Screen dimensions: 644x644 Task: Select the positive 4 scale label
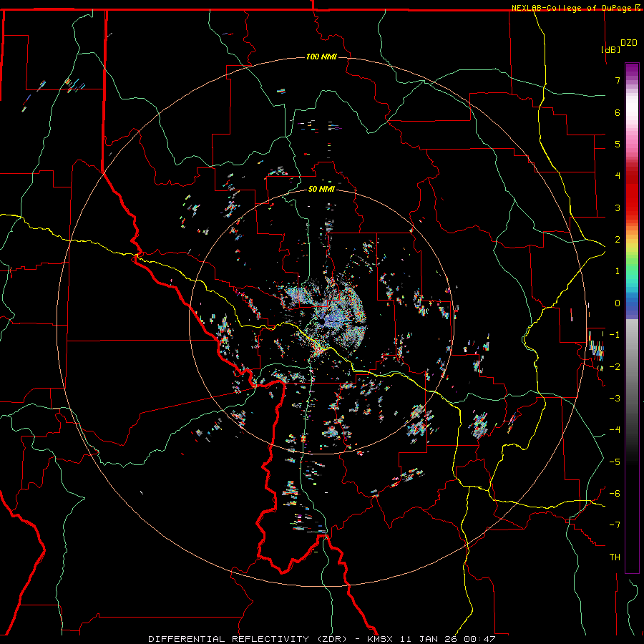pyautogui.click(x=618, y=176)
